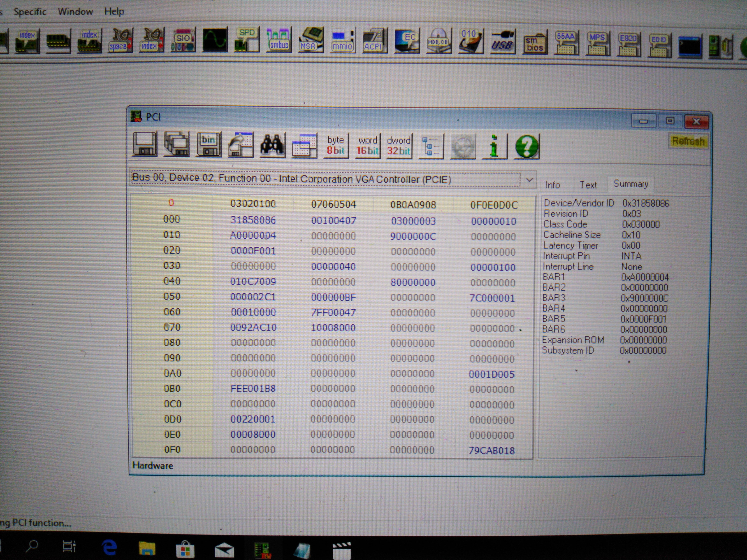Viewport: 747px width, 560px height.
Task: Switch to word 16bit view
Action: [x=367, y=146]
